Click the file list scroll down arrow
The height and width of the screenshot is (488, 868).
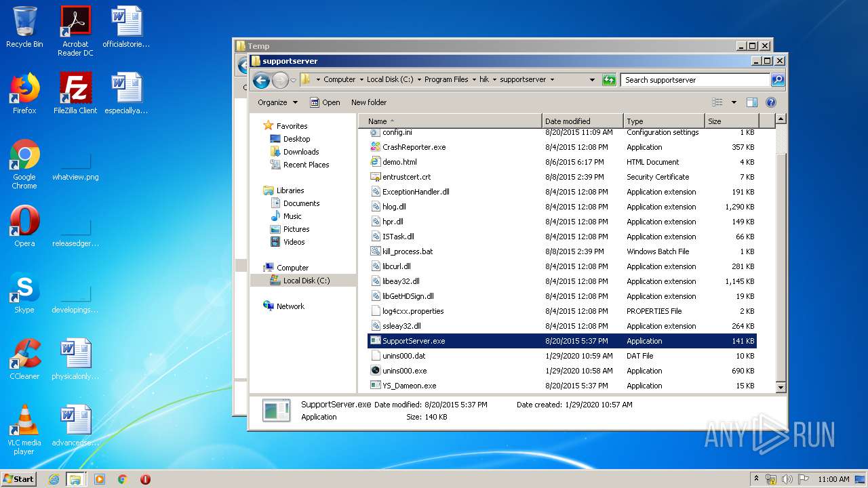coord(781,387)
